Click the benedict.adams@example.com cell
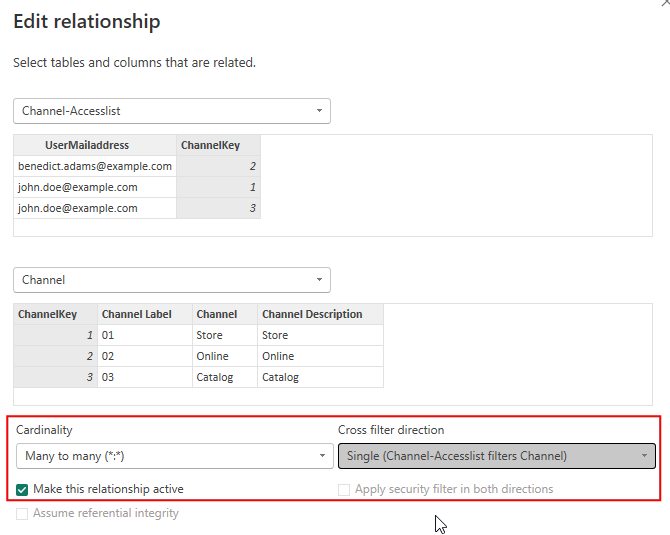The width and height of the screenshot is (670, 535). 95,166
